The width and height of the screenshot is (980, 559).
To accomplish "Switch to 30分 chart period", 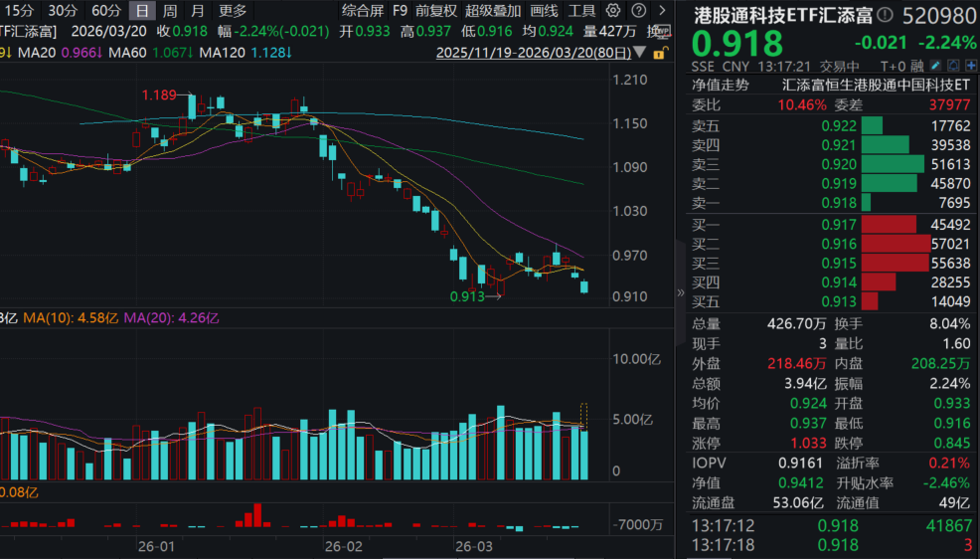I will (63, 11).
